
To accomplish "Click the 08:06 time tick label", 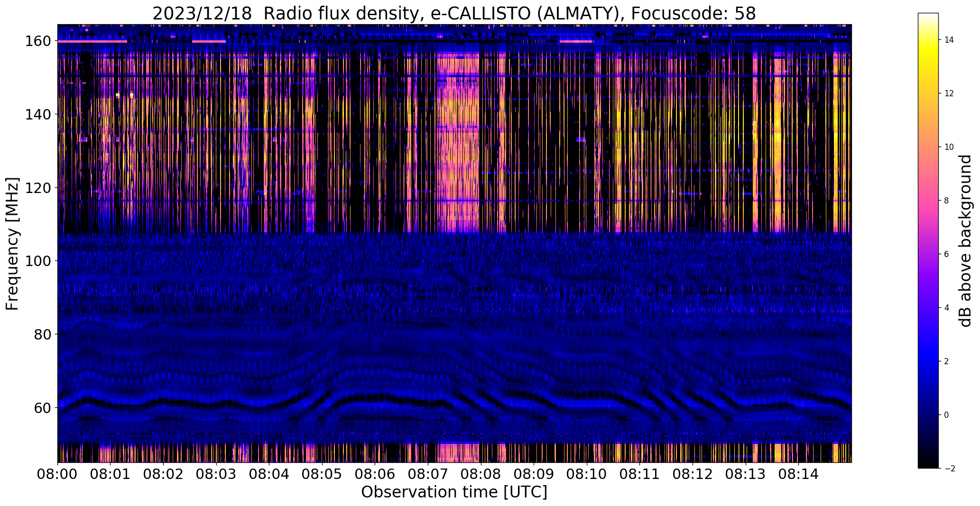I will point(375,474).
